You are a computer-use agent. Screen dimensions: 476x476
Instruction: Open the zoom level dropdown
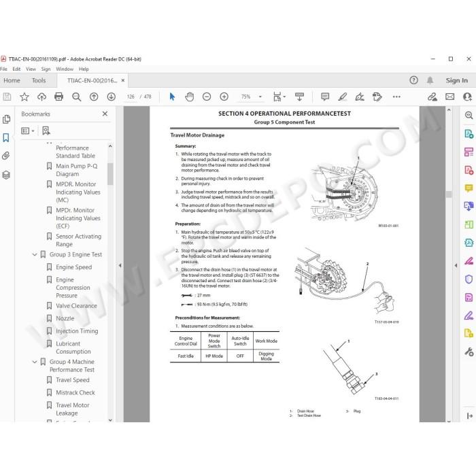[x=260, y=97]
